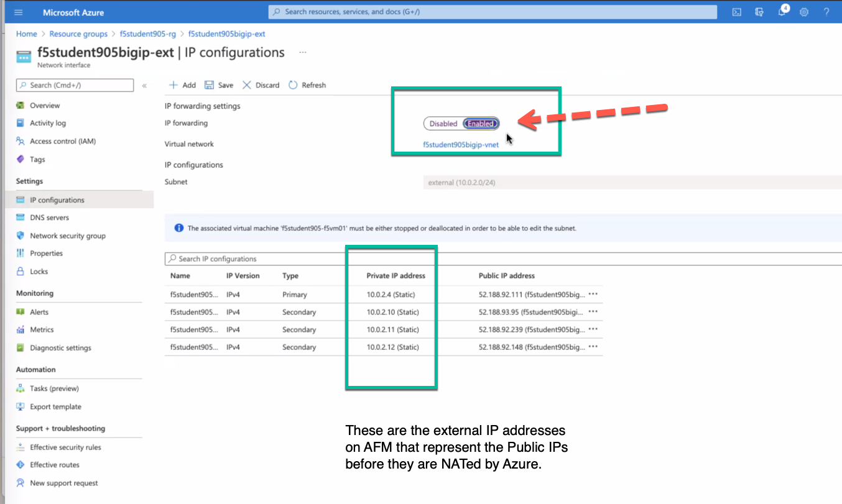Select the row with private IP 10.0.2.10 (Static)
Image resolution: width=842 pixels, height=504 pixels.
[384, 312]
